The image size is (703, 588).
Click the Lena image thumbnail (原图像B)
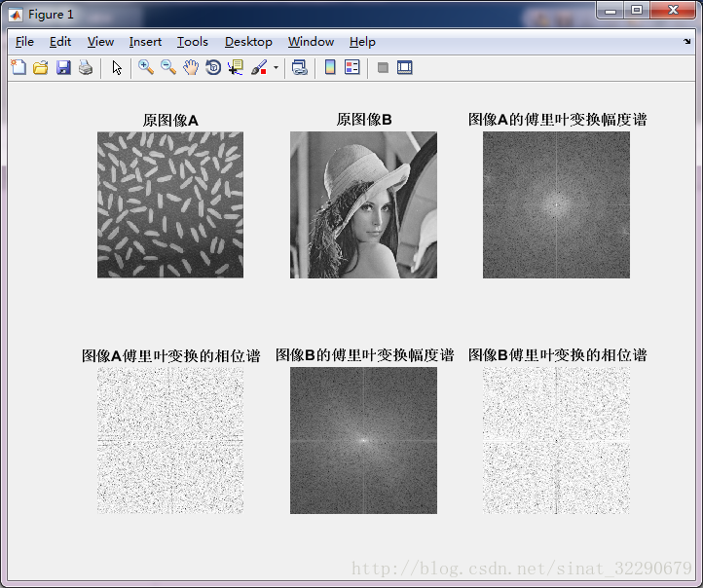pyautogui.click(x=363, y=204)
